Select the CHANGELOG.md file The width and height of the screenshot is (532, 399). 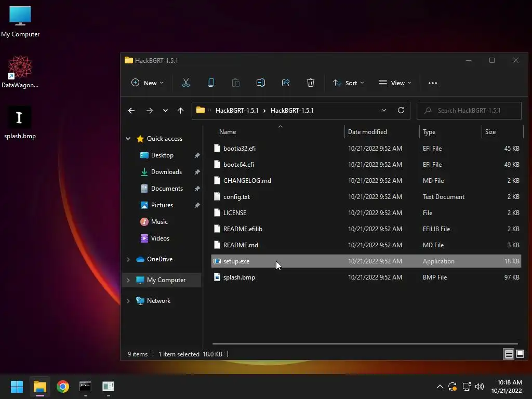click(366, 180)
